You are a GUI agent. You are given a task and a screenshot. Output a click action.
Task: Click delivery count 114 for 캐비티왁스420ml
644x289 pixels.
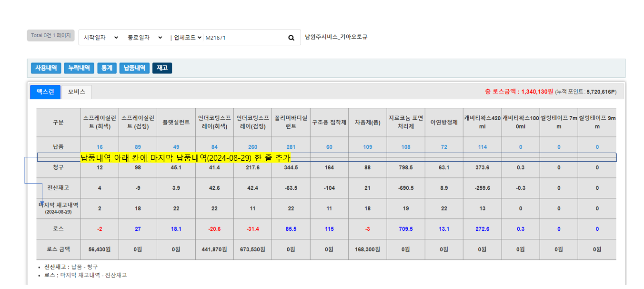click(x=482, y=147)
